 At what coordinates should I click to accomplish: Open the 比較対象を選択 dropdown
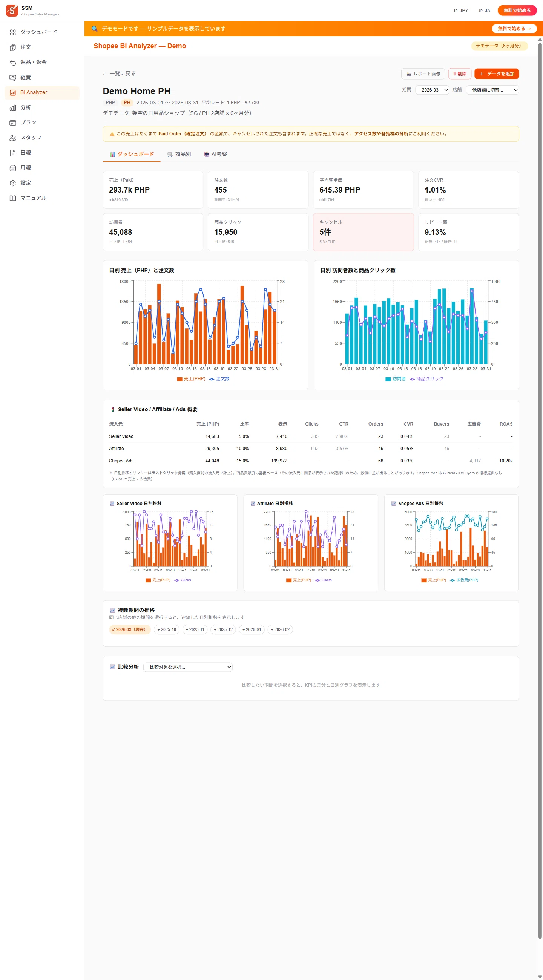coord(188,667)
